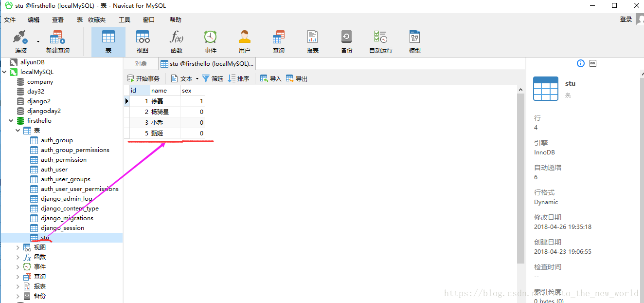This screenshot has width=644, height=303.
Task: Open the 编辑 menu
Action: point(34,20)
